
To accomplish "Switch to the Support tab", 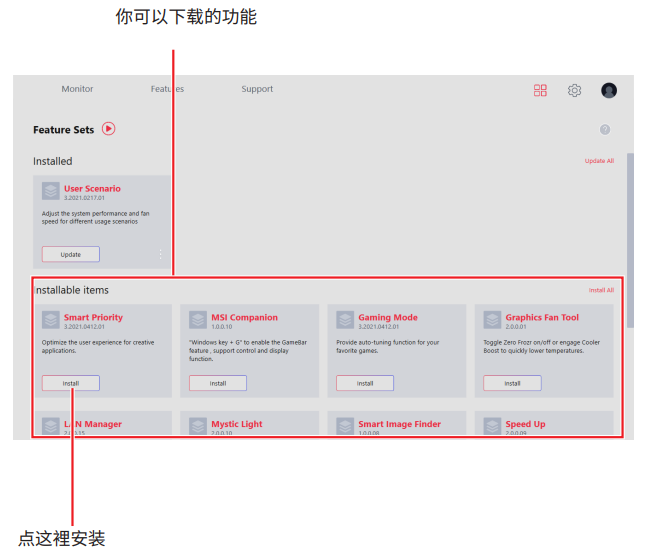I will (257, 89).
